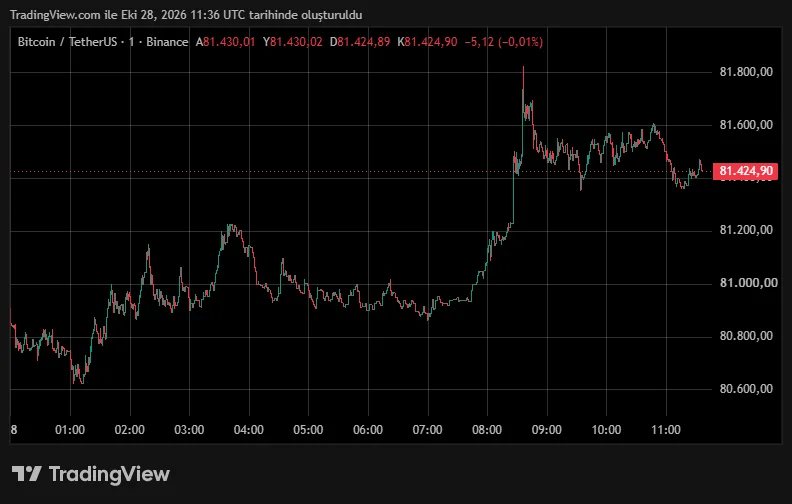The width and height of the screenshot is (792, 504).
Task: Click the 06:00 time axis label
Action: 368,430
